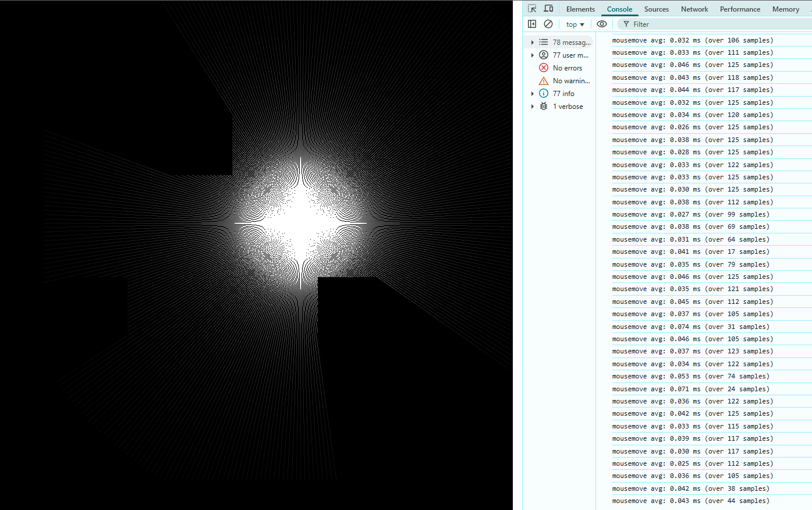Click the No errors icon
This screenshot has width=812, height=510.
coord(543,68)
